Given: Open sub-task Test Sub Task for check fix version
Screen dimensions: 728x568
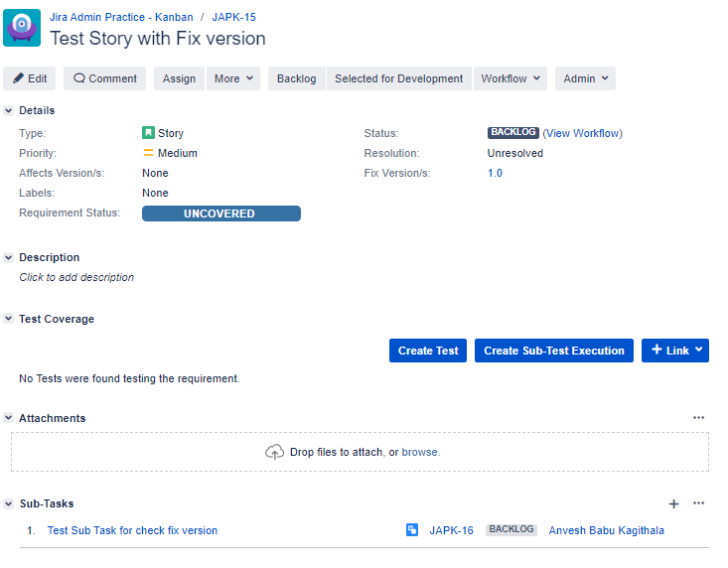Looking at the screenshot, I should [x=132, y=530].
